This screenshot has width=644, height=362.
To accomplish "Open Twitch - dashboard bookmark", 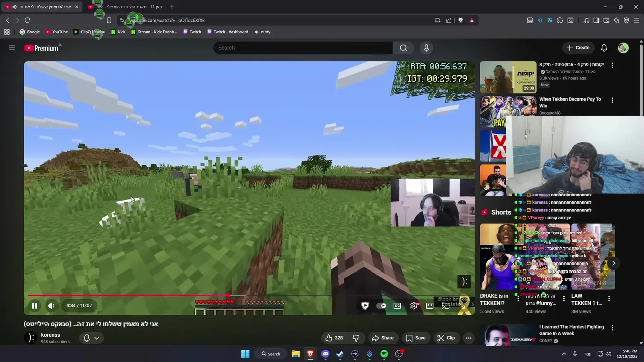I will 227,32.
